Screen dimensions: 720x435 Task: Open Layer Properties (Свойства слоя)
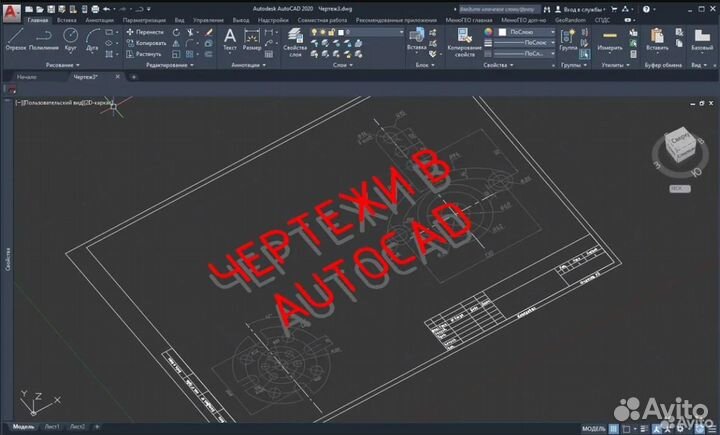295,42
